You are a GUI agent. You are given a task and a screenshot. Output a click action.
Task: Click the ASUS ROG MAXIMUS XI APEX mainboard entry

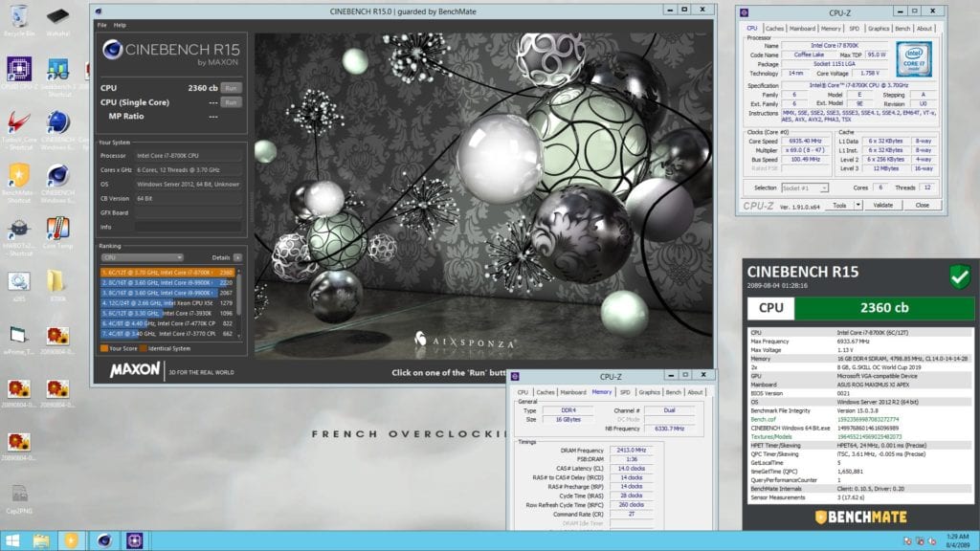[875, 385]
